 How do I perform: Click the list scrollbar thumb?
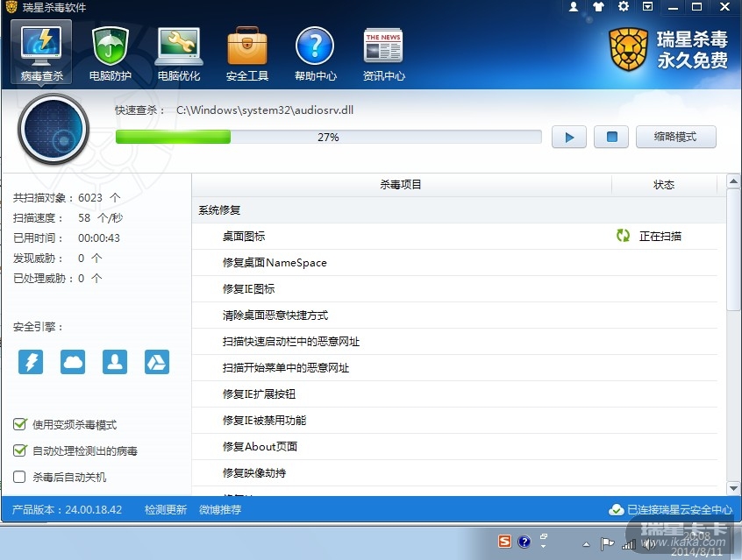[733, 249]
